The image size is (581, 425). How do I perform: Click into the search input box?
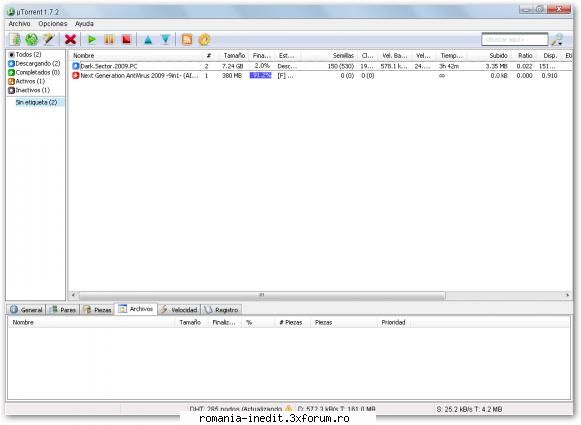(x=515, y=39)
